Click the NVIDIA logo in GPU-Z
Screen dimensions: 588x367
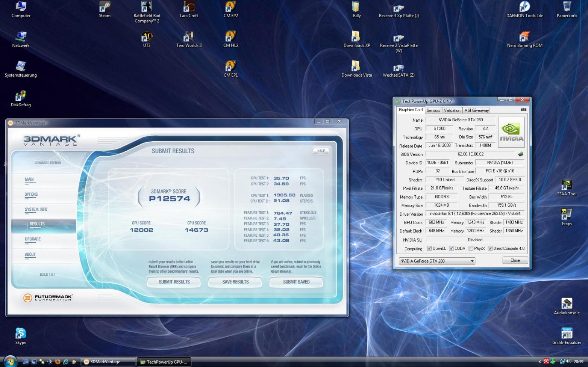point(511,132)
